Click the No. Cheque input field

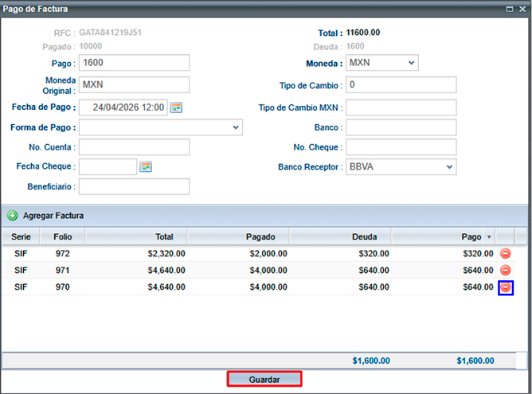pos(401,147)
